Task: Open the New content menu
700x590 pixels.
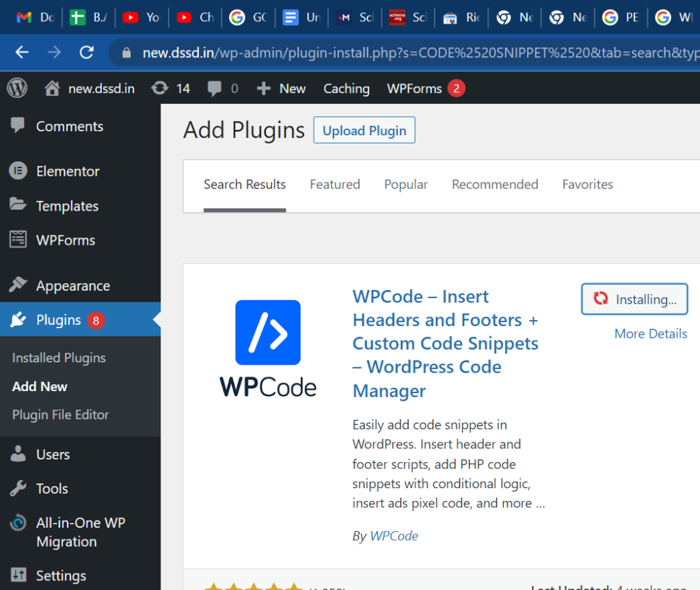Action: pyautogui.click(x=281, y=88)
